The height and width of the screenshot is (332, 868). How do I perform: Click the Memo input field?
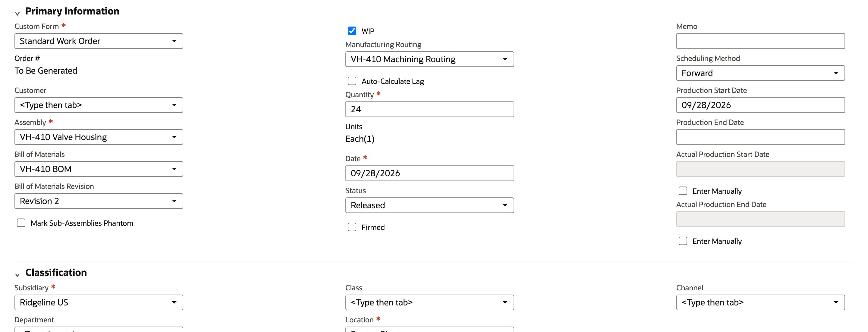coord(760,41)
